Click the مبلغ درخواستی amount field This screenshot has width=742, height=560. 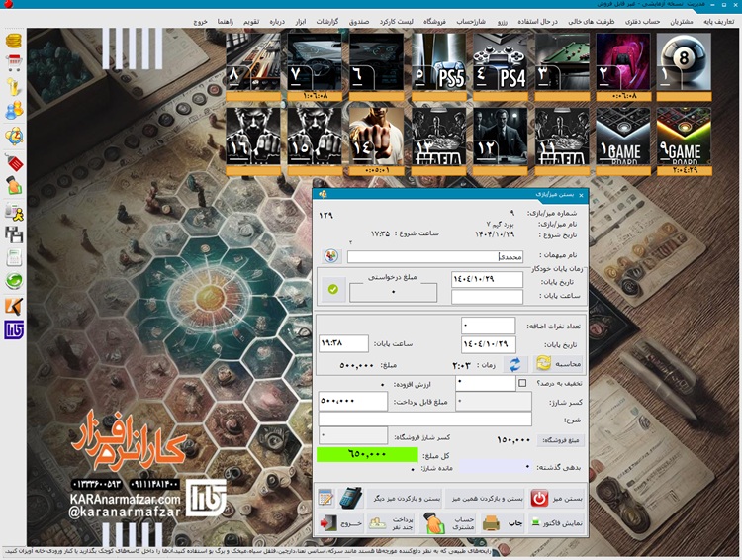(393, 292)
